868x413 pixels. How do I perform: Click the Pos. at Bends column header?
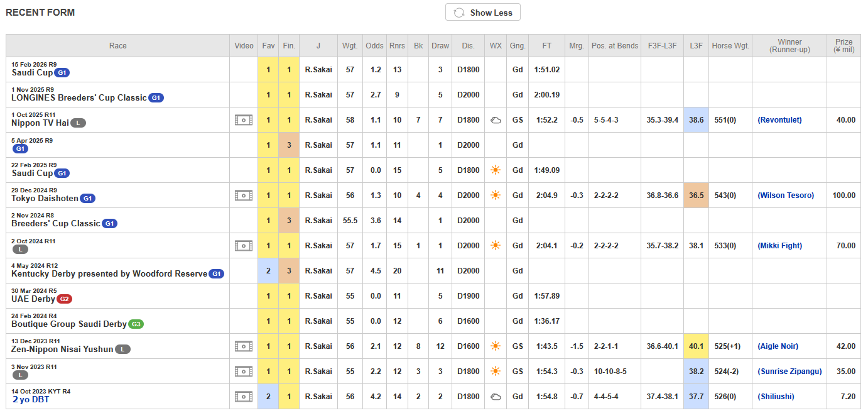coord(615,46)
